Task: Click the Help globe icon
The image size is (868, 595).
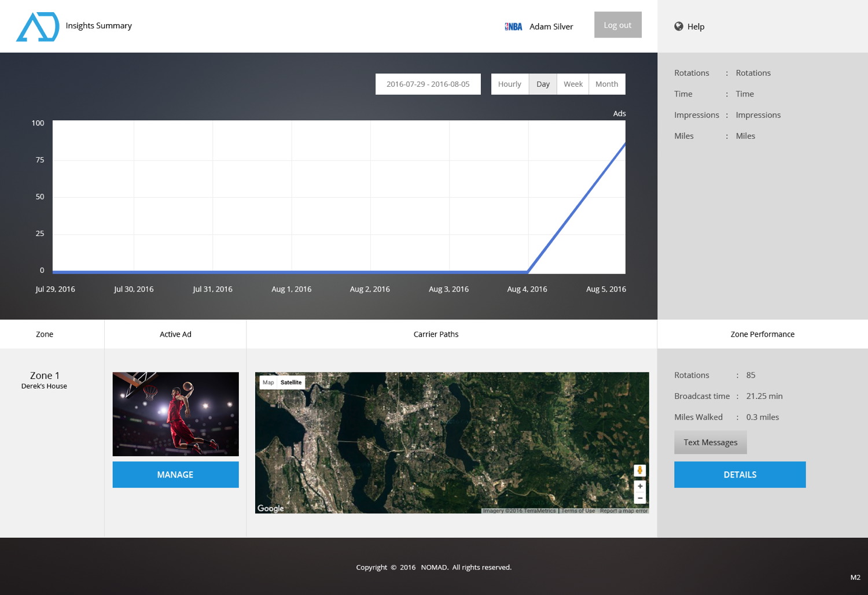Action: pyautogui.click(x=679, y=26)
